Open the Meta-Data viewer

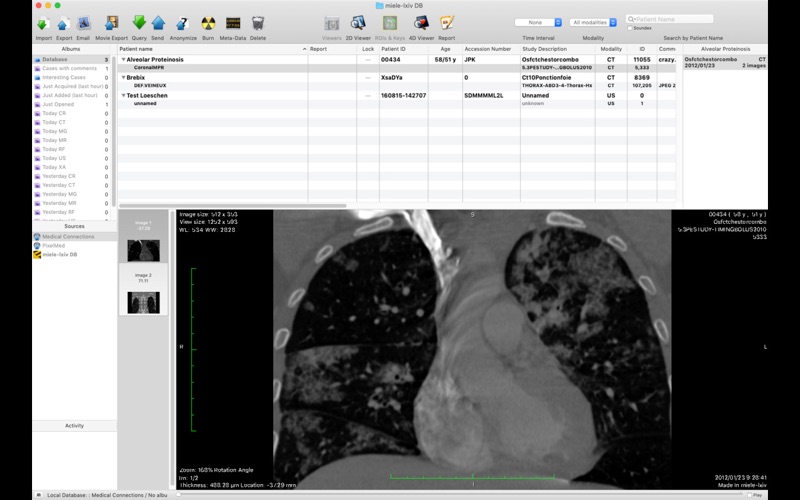coord(233,23)
